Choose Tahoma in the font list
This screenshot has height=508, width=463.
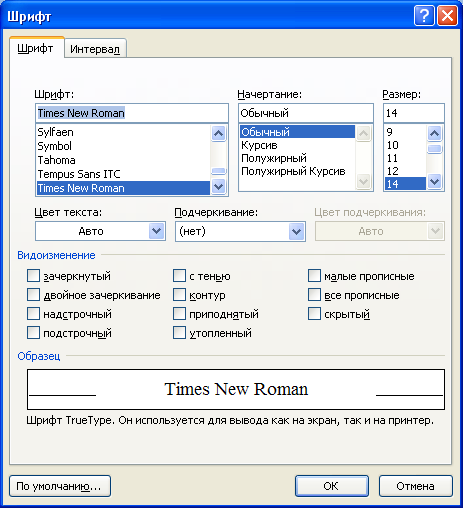(x=123, y=160)
